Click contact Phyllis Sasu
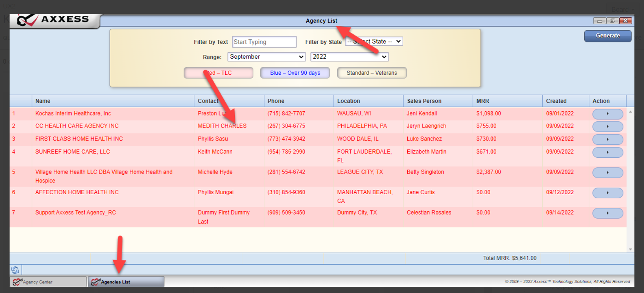This screenshot has width=644, height=293. 213,139
